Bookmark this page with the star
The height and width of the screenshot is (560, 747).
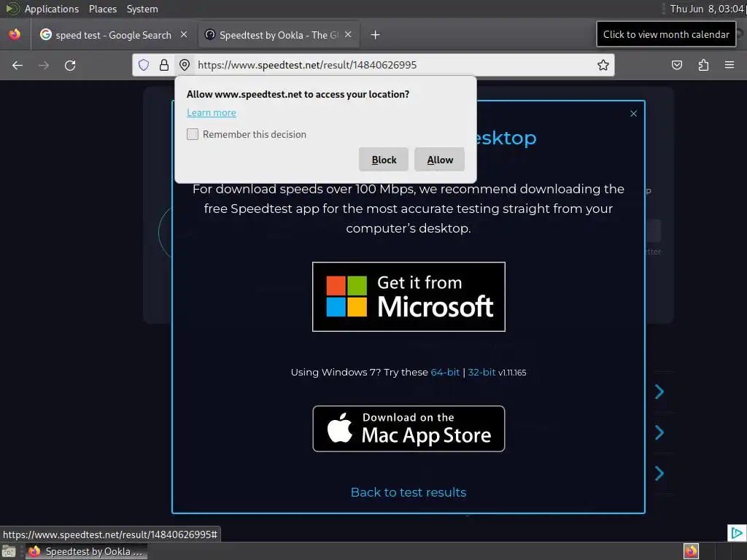pos(603,65)
